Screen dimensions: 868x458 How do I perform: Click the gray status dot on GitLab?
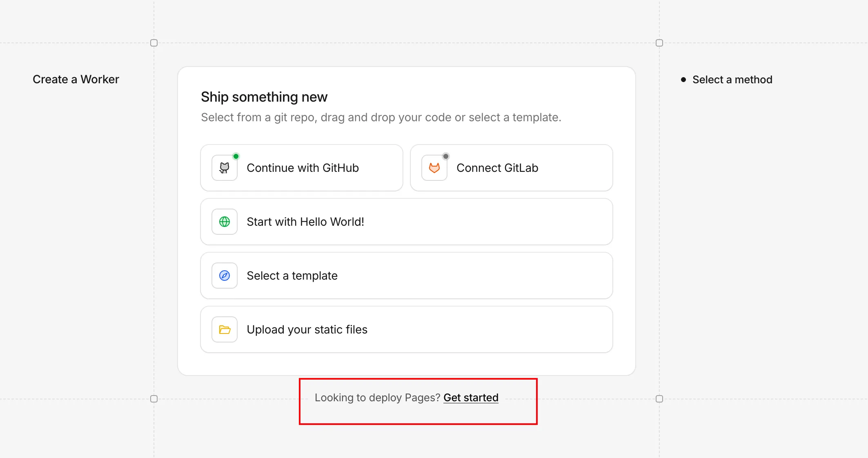click(446, 156)
